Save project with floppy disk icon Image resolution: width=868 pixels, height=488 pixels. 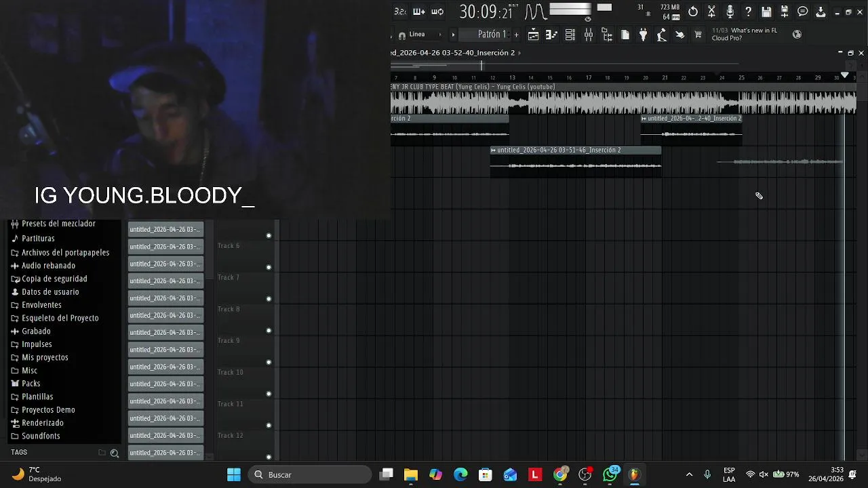point(766,12)
